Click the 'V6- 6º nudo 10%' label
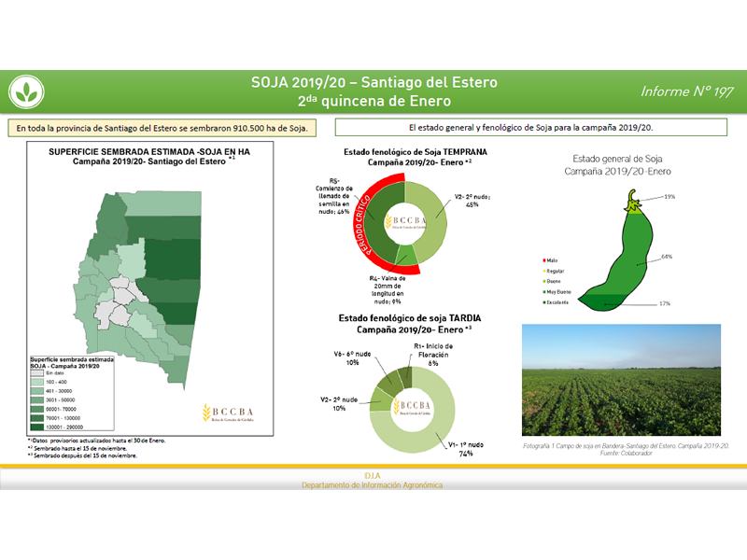 (x=352, y=358)
